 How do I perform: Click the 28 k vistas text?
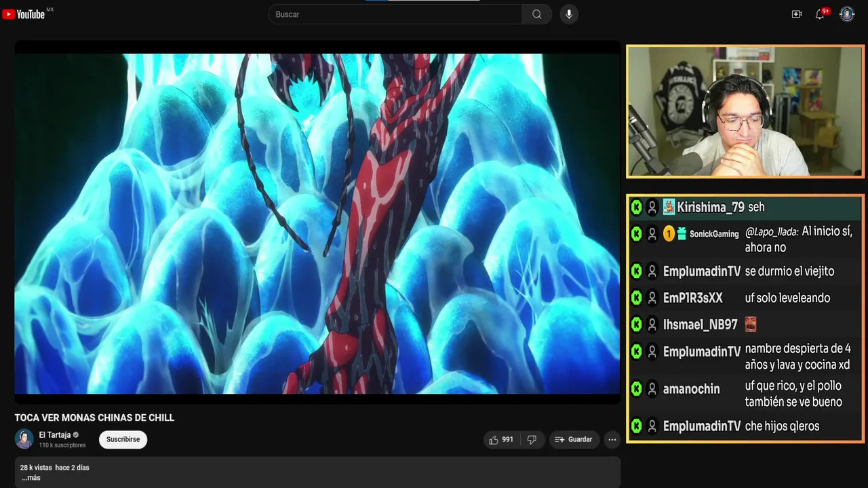pyautogui.click(x=36, y=468)
